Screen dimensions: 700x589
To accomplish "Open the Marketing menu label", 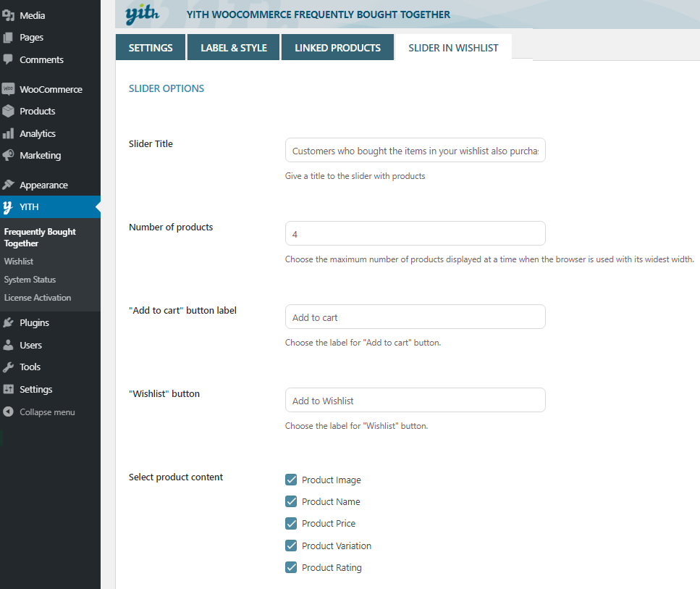I will pyautogui.click(x=41, y=156).
